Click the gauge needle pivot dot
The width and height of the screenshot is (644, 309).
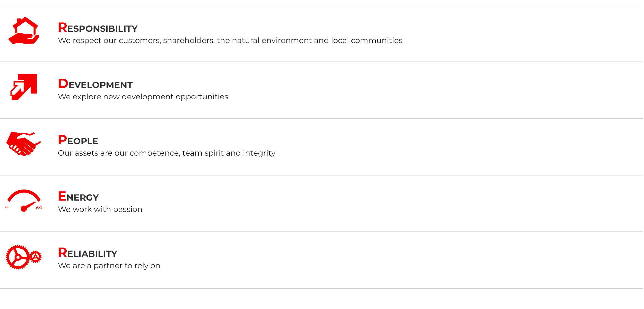click(x=24, y=209)
